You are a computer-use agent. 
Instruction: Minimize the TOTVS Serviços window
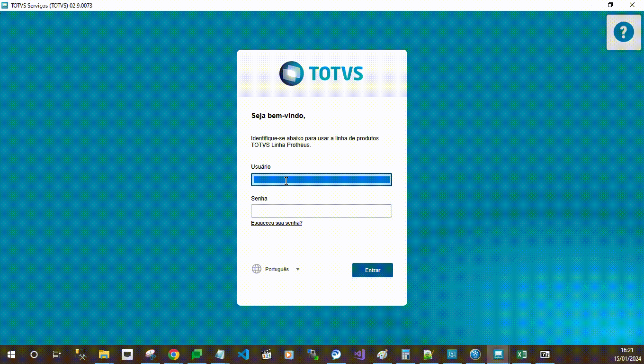point(590,5)
